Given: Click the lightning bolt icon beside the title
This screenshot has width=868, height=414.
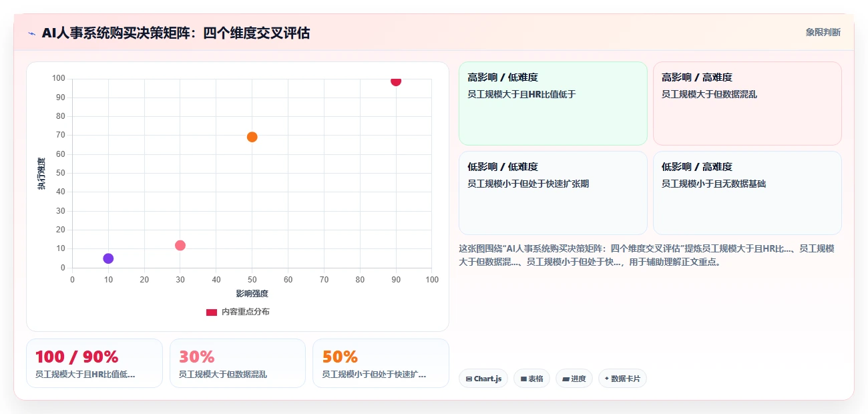Looking at the screenshot, I should (x=31, y=33).
